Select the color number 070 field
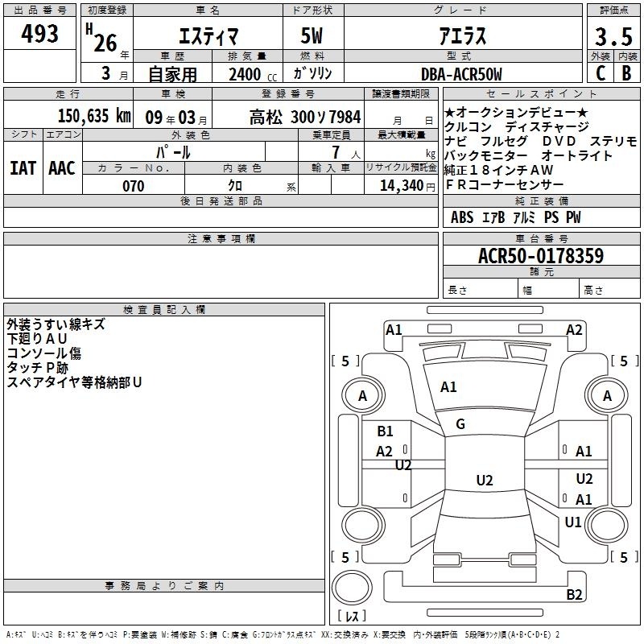Viewport: 644px width, 644px height. [x=133, y=186]
